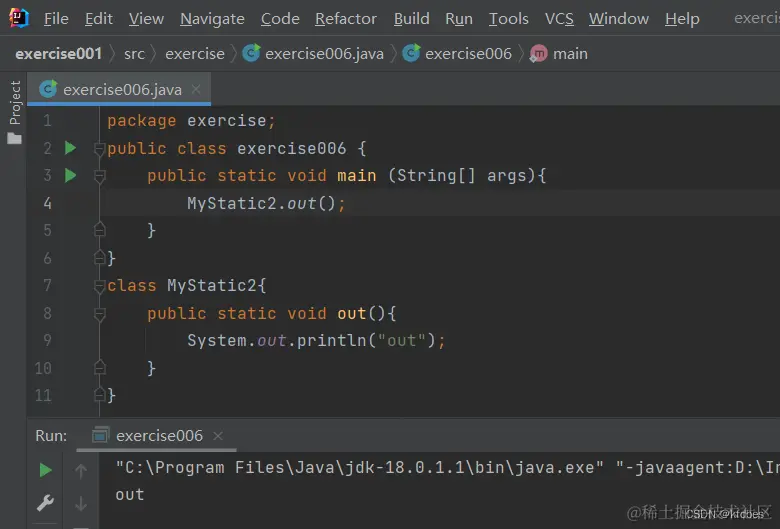Screen dimensions: 780x529
Task: Collapse the main method fold on line 3
Action: tap(99, 176)
